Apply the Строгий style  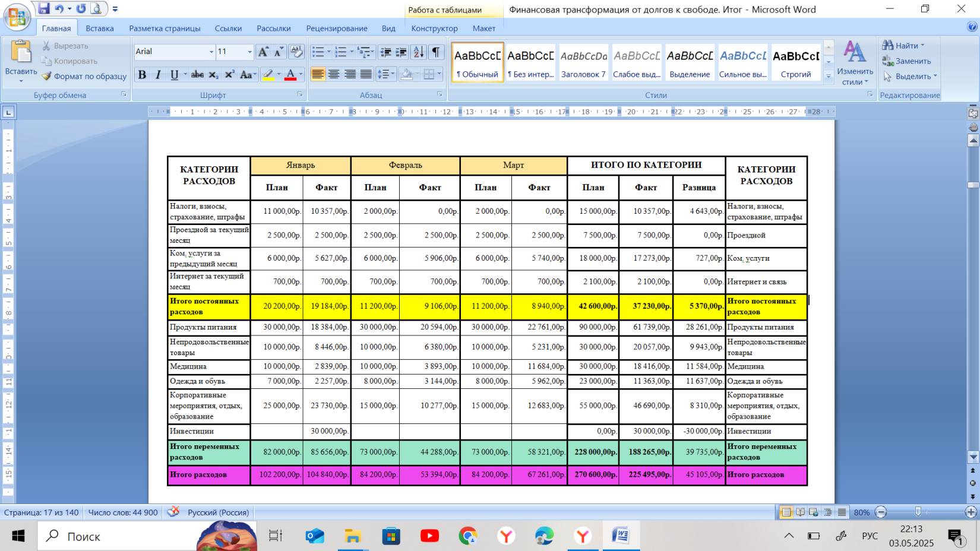pyautogui.click(x=796, y=62)
